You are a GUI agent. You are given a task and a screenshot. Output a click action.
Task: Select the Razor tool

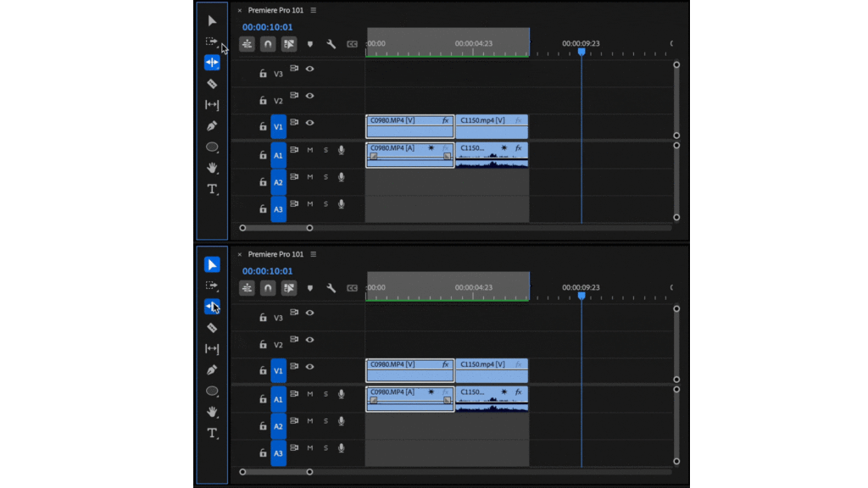coord(212,84)
